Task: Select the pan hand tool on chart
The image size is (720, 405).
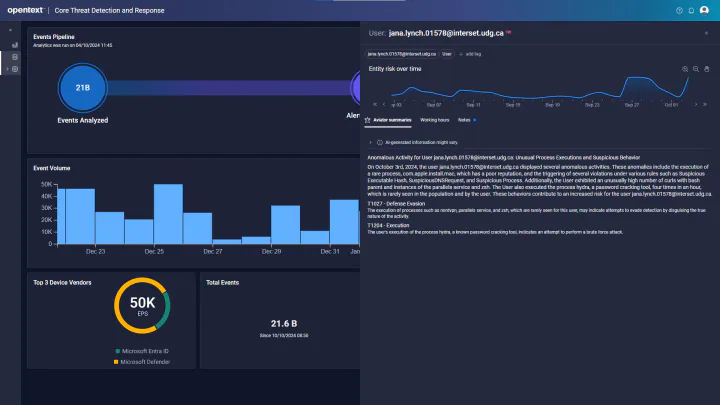Action: point(707,69)
